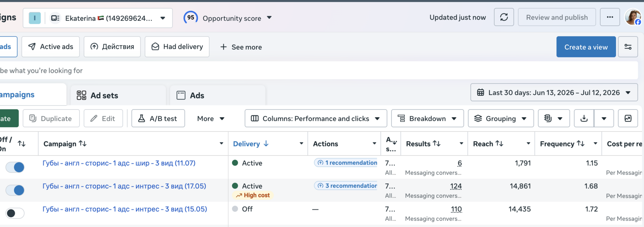Expand Columns: Performance and clicks dropdown

pos(315,118)
